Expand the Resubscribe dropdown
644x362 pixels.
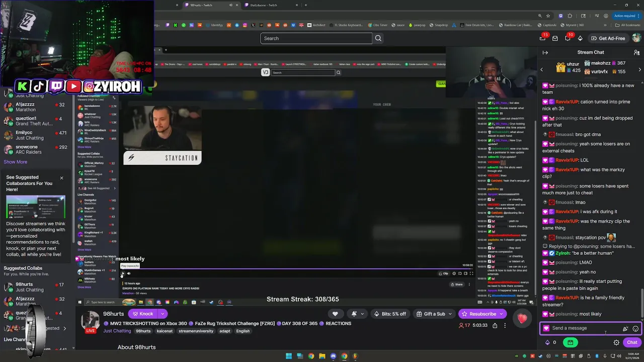(x=501, y=314)
